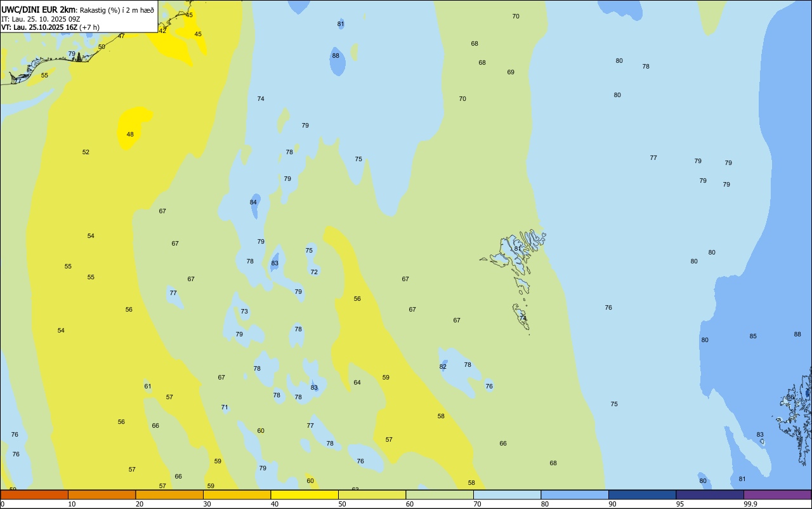Click the humidity value 48 in yellow patch
Viewport: 812px width, 509px height.
point(130,135)
